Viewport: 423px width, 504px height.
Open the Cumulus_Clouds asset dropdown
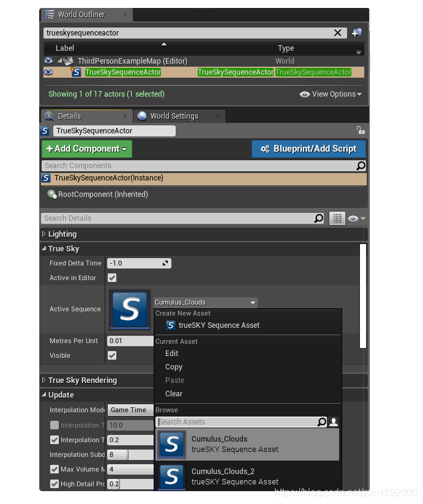point(206,303)
